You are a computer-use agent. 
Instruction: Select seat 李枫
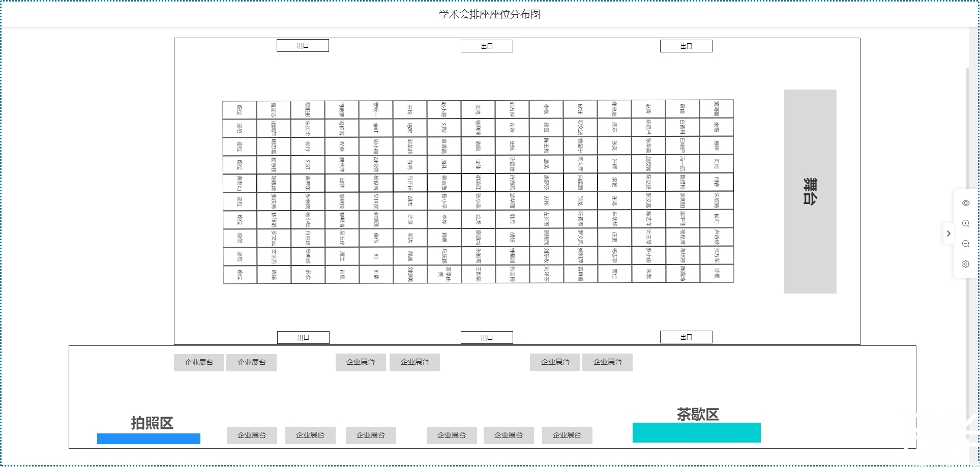tap(546, 109)
